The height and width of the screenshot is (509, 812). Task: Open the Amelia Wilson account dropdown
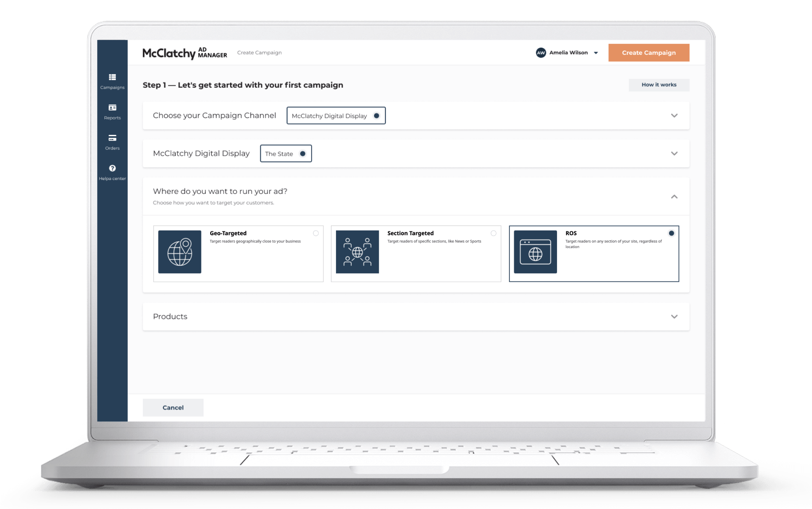596,53
